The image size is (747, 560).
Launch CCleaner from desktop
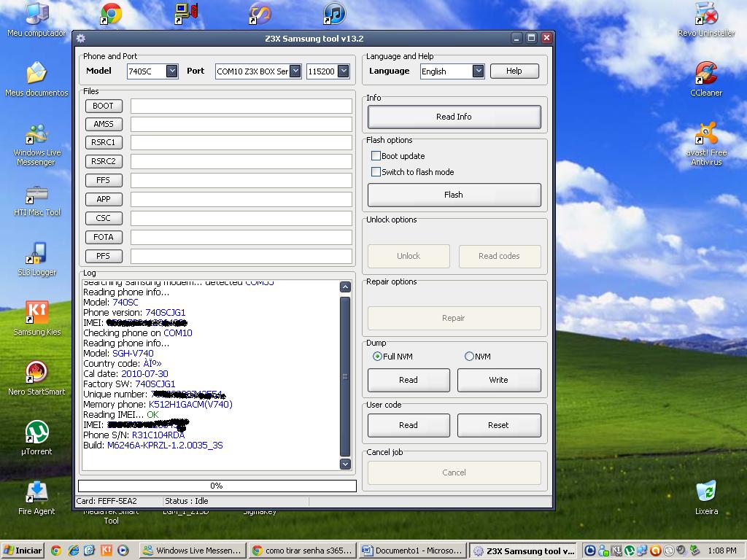[706, 79]
